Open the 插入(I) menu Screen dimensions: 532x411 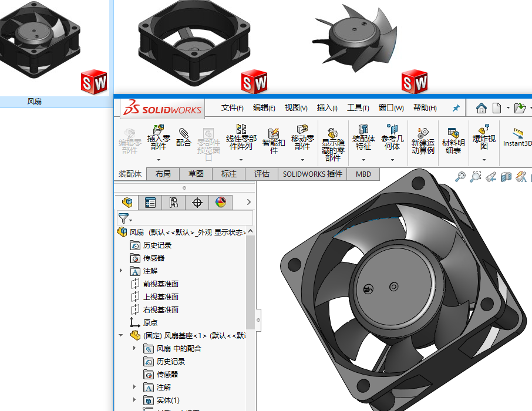point(327,108)
